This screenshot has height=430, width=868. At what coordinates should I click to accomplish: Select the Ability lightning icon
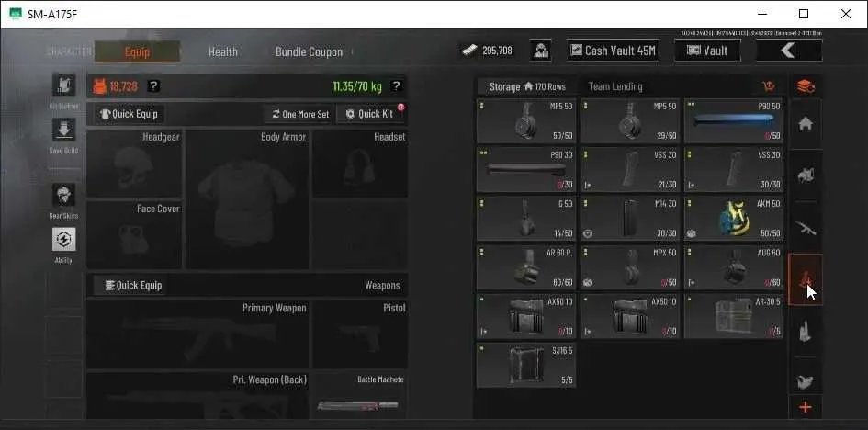click(x=63, y=240)
